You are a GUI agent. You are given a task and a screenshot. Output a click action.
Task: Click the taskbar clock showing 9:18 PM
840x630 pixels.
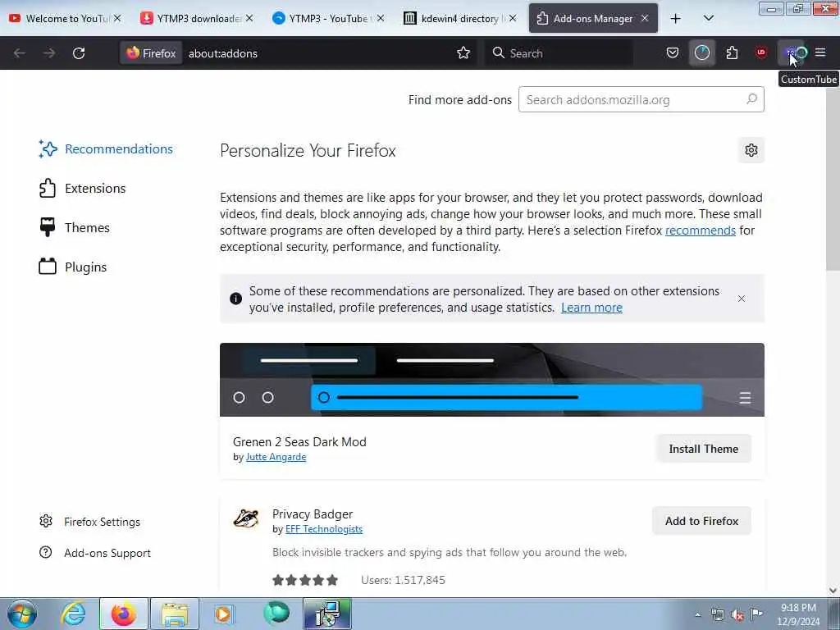pyautogui.click(x=798, y=614)
